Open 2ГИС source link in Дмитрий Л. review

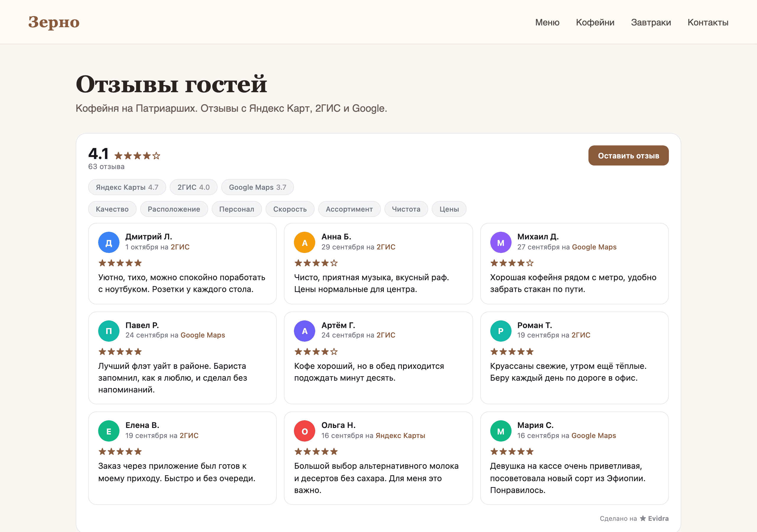click(x=180, y=247)
